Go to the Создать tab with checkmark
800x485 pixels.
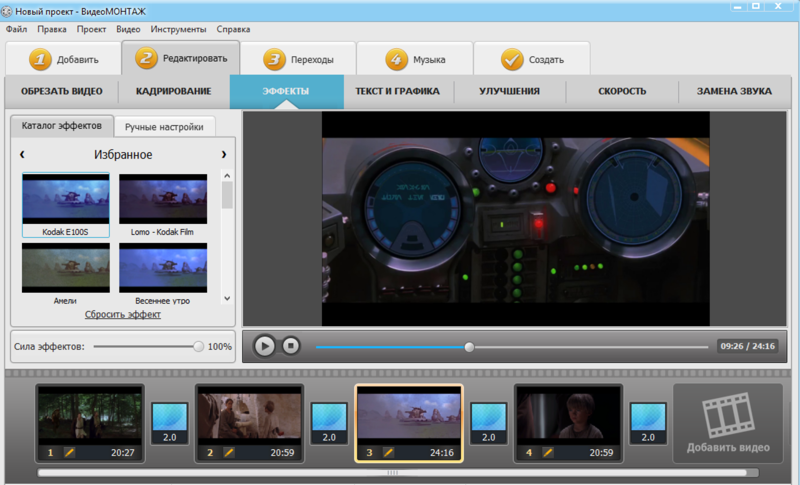click(532, 59)
